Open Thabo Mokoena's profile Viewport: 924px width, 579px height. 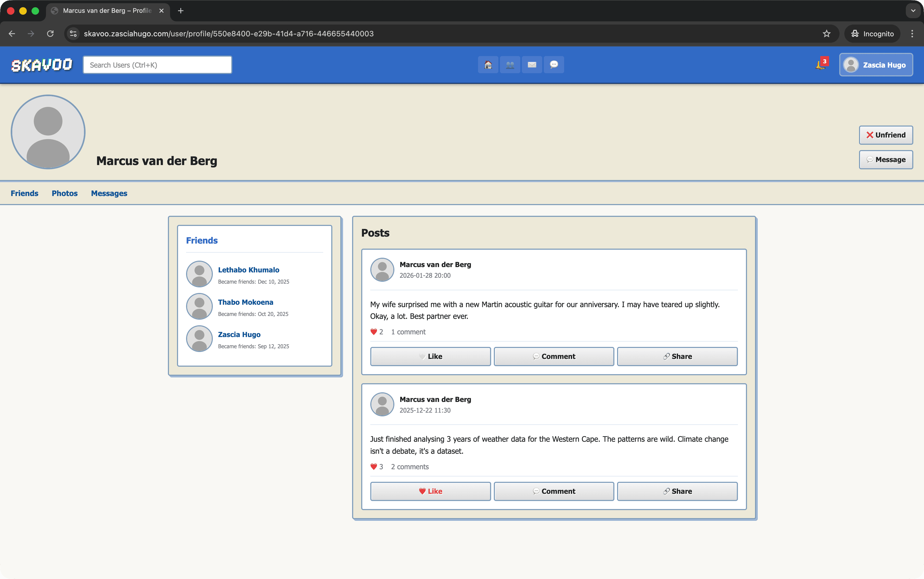245,302
